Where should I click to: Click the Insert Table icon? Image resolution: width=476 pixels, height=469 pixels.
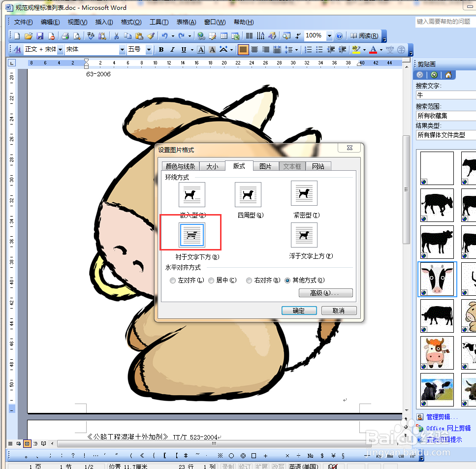click(x=224, y=36)
